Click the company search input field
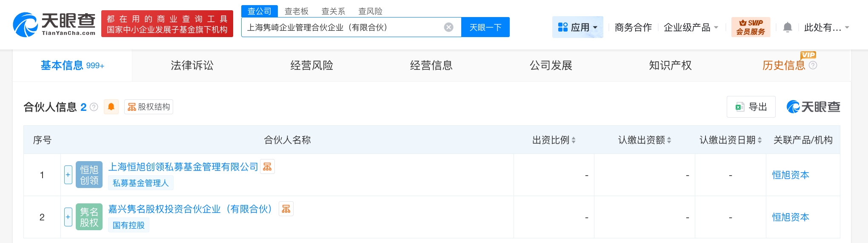This screenshot has height=243, width=868. (343, 27)
